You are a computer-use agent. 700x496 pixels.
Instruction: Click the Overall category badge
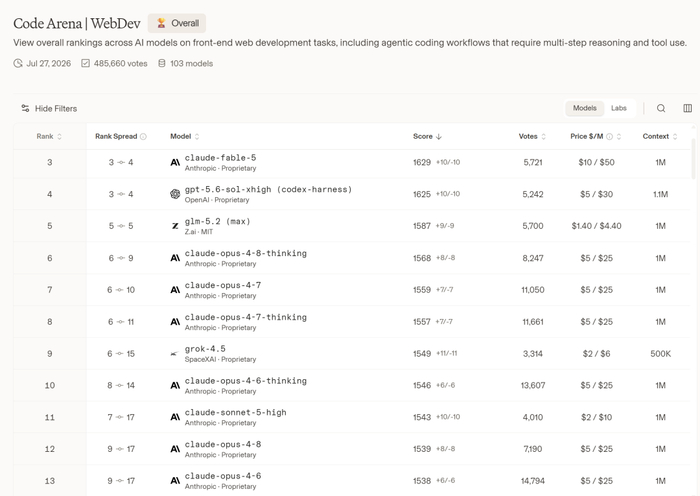coord(177,23)
